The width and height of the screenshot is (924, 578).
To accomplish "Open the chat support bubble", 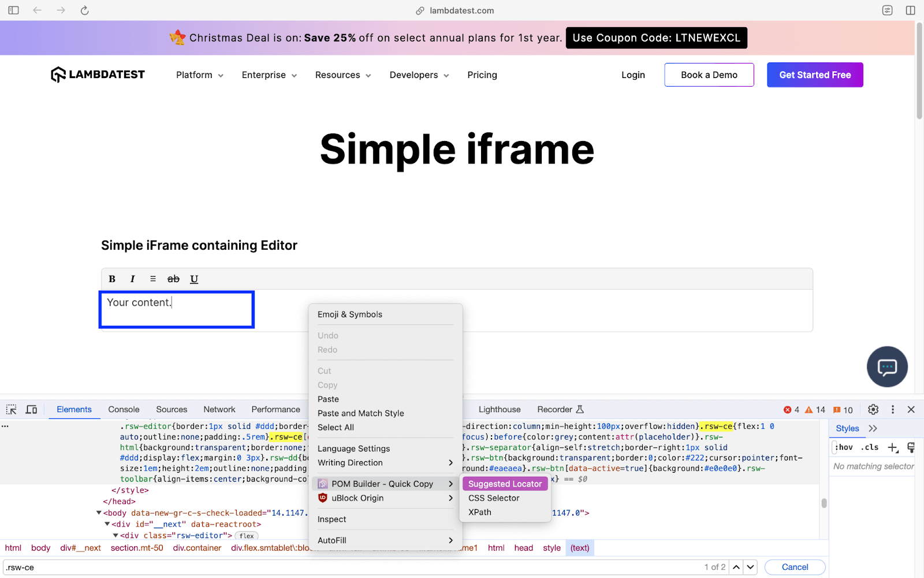I will point(887,366).
